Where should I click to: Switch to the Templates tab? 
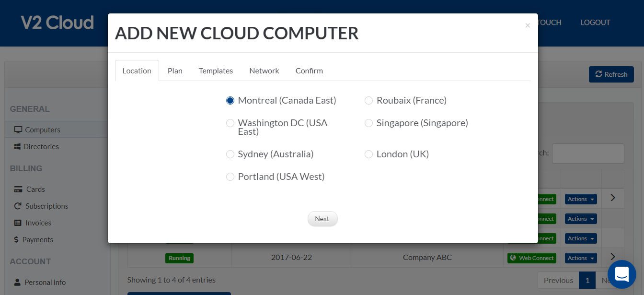coord(216,71)
